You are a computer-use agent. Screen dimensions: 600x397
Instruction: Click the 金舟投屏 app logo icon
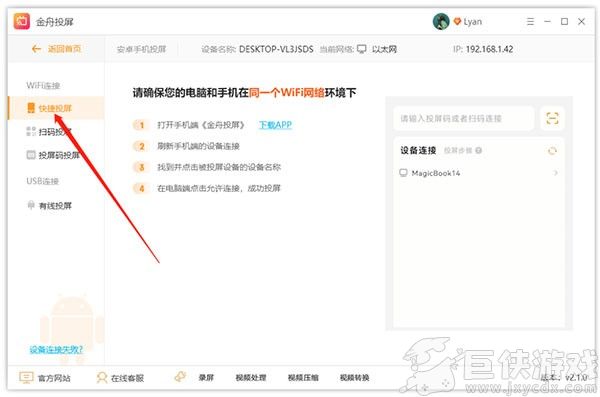click(x=22, y=21)
